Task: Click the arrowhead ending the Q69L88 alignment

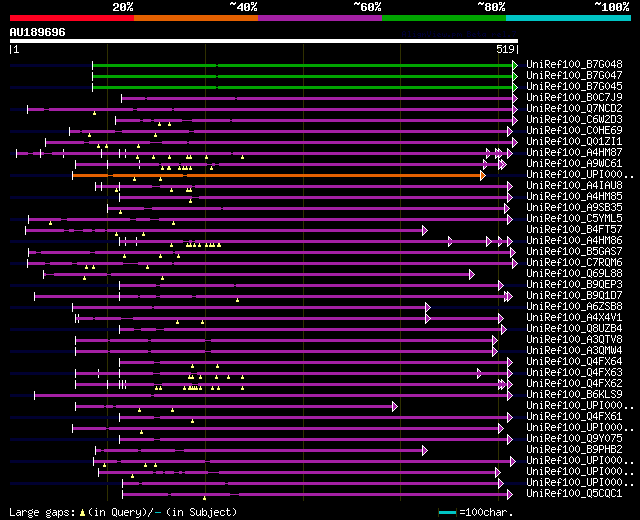Action: tap(472, 274)
